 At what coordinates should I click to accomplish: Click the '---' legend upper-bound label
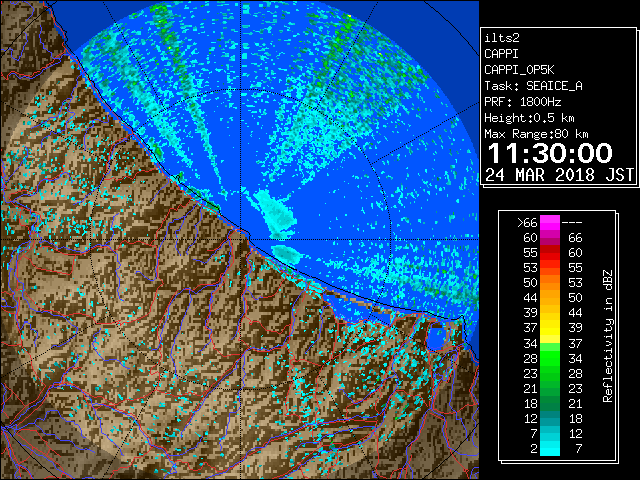[572, 223]
